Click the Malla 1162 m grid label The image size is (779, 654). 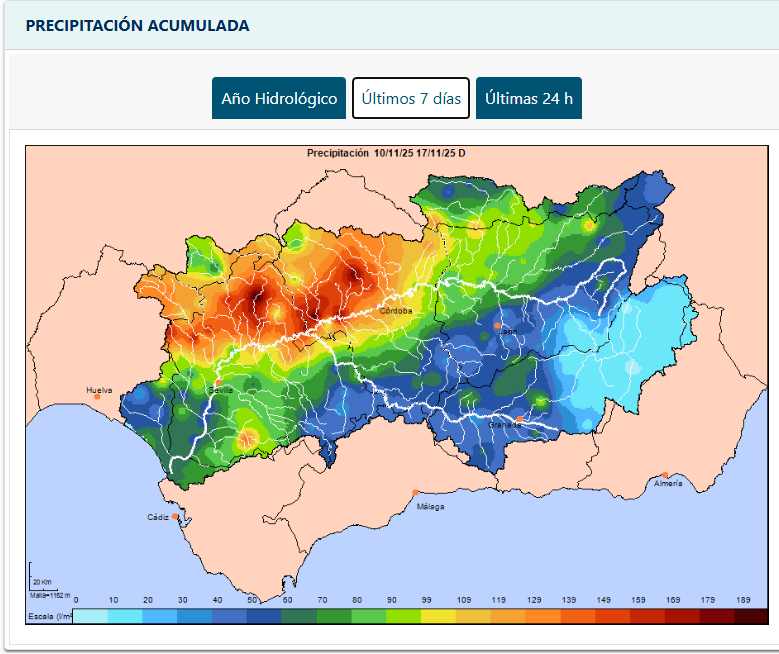(x=50, y=595)
